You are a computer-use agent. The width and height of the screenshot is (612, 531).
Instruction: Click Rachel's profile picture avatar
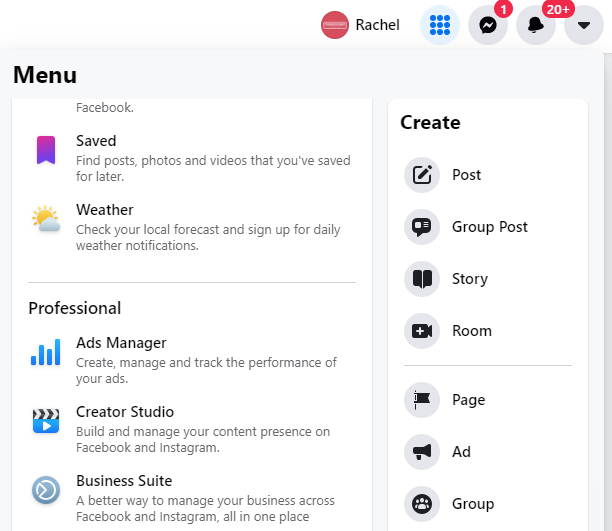[334, 25]
